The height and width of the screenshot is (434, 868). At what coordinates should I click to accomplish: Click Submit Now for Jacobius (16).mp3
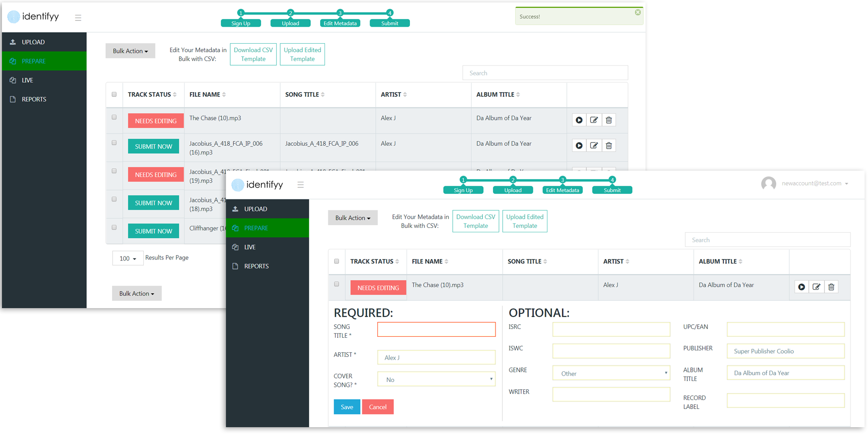click(153, 147)
